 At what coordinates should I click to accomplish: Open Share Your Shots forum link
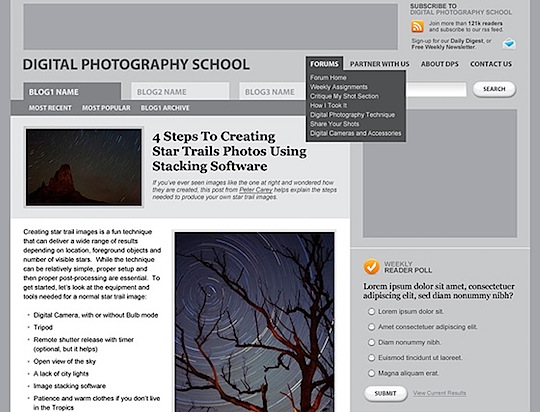[334, 124]
